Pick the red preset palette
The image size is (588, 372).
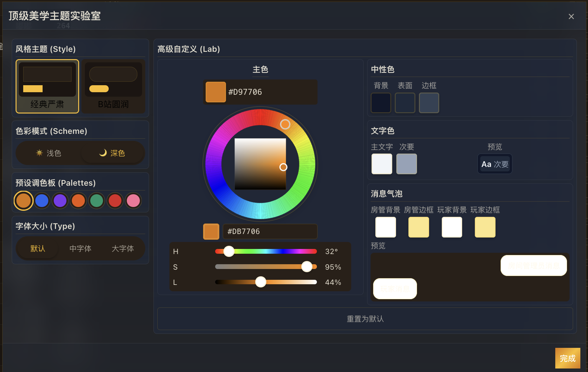pyautogui.click(x=115, y=201)
